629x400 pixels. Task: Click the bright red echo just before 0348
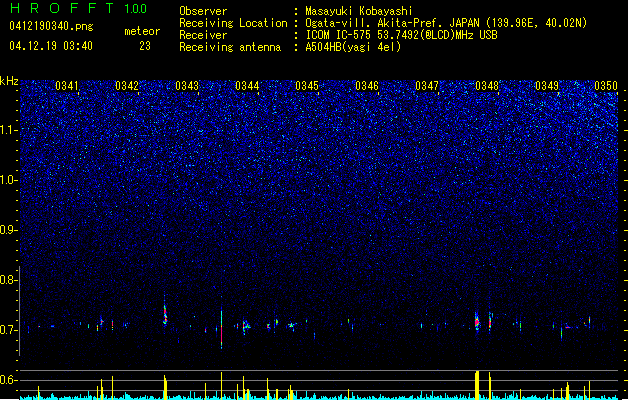(477, 321)
